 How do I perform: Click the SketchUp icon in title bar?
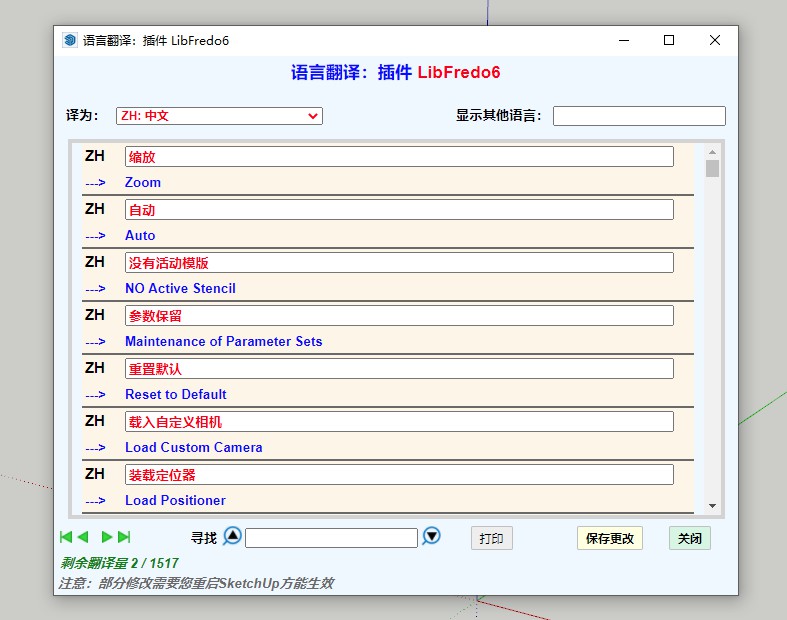[x=70, y=41]
